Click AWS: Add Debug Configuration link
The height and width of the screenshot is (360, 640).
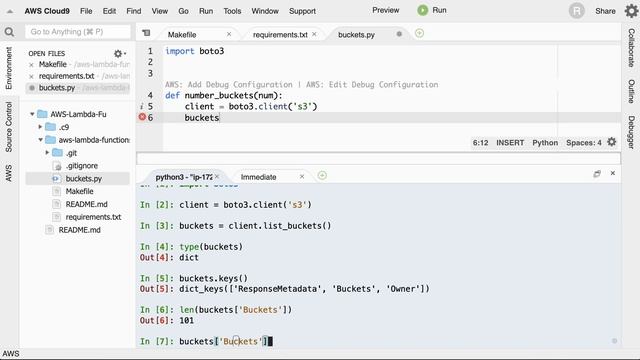coord(229,84)
